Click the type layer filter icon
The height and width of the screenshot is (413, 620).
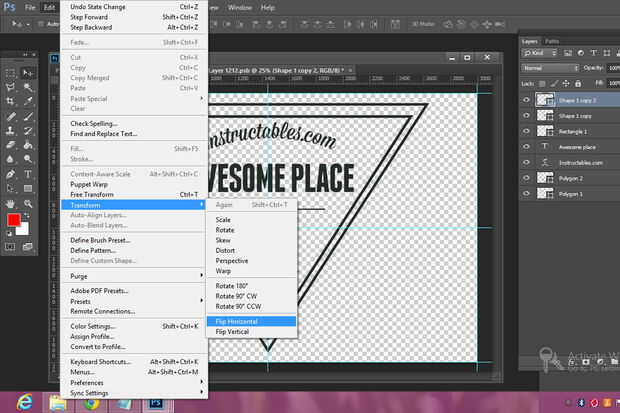(x=594, y=53)
